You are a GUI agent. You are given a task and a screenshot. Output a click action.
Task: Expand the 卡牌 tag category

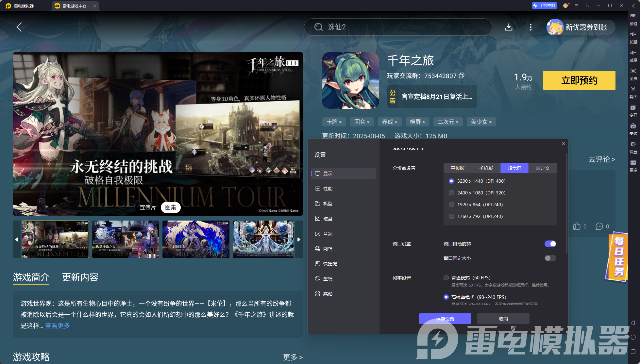[x=334, y=122]
